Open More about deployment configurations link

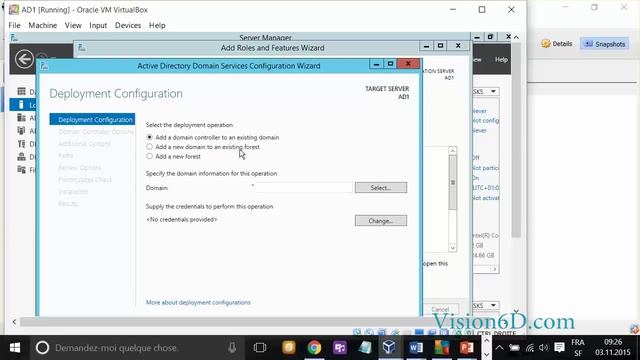198,302
